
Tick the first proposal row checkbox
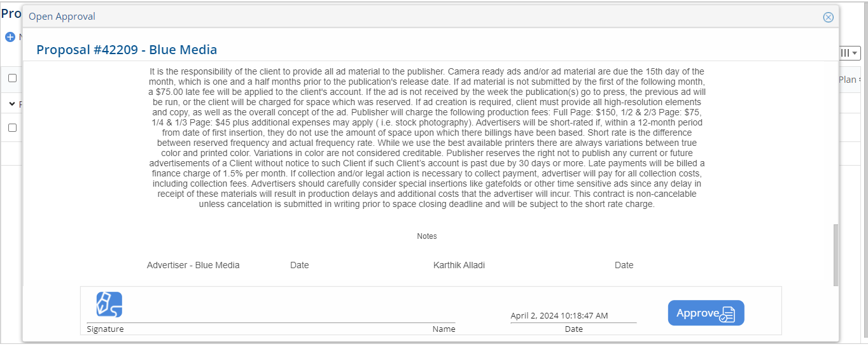tap(12, 127)
